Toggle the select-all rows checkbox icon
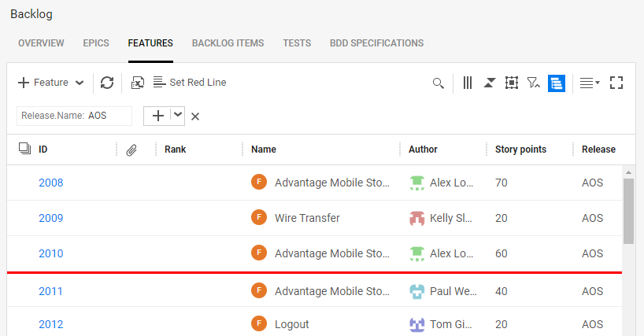The image size is (644, 336). (x=24, y=149)
